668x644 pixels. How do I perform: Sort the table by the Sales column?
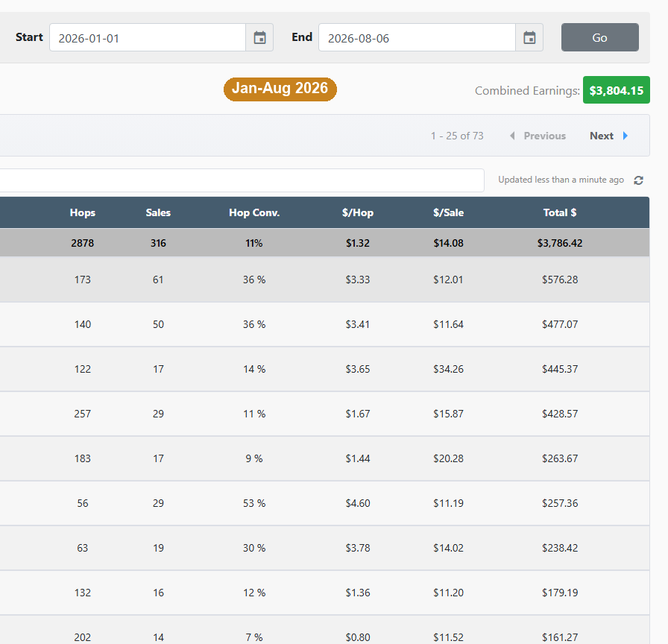point(158,212)
